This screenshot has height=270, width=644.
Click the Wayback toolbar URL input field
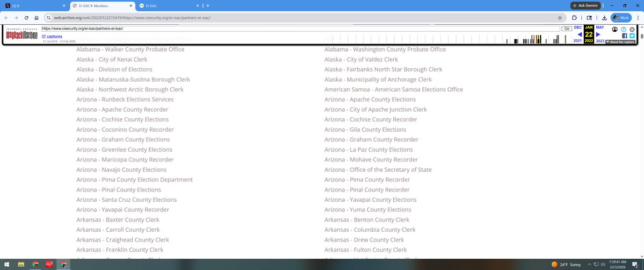(x=300, y=28)
